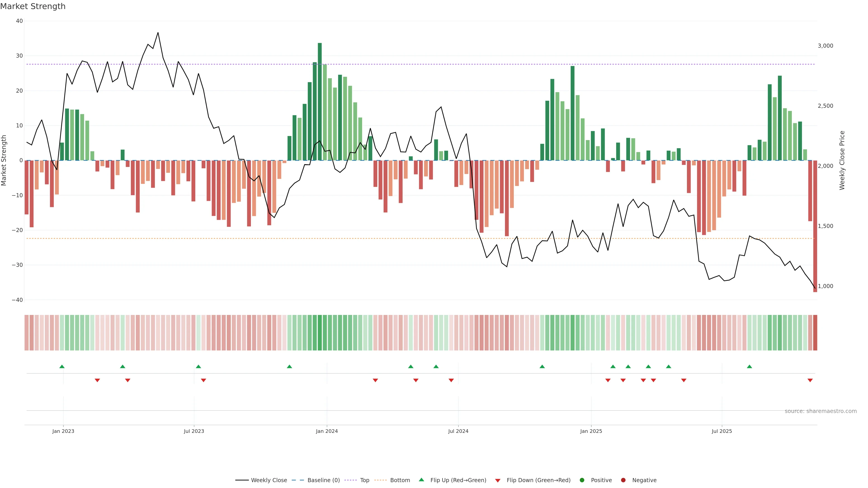The height and width of the screenshot is (488, 868).
Task: Click the Weekly Close Price axis title
Action: tap(842, 160)
